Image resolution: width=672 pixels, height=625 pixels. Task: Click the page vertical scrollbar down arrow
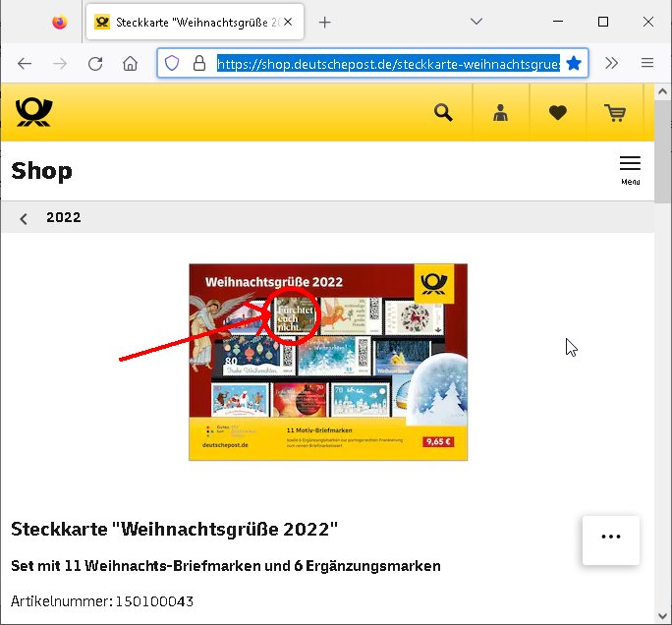[x=662, y=616]
